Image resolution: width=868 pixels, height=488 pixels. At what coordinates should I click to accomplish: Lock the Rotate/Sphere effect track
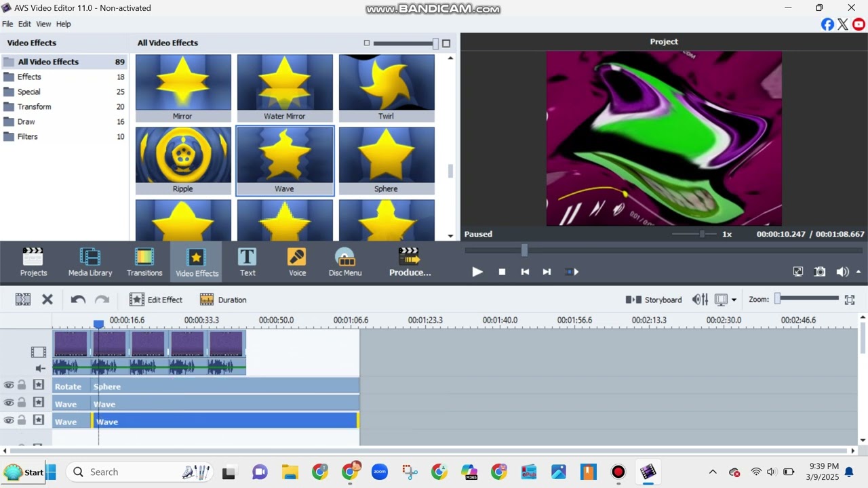pyautogui.click(x=22, y=385)
